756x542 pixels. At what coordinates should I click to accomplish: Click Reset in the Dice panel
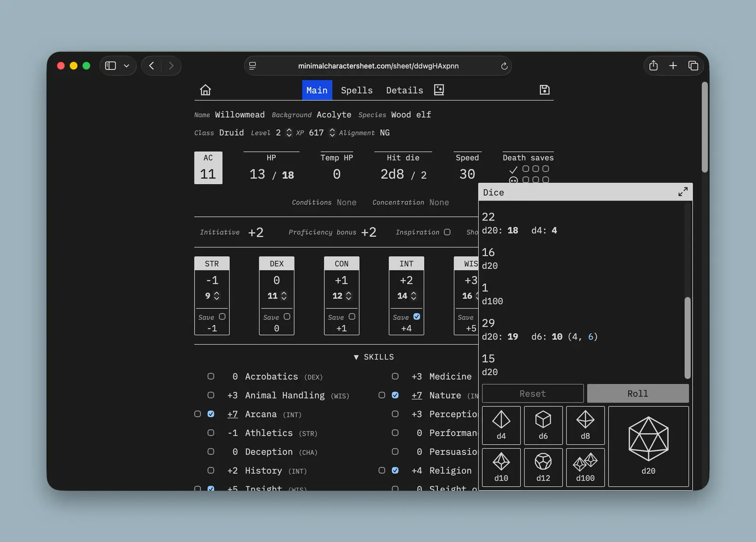point(533,394)
